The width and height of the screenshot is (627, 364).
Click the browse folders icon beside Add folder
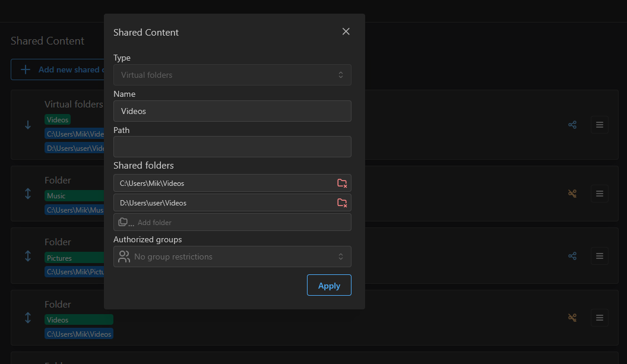coord(125,223)
